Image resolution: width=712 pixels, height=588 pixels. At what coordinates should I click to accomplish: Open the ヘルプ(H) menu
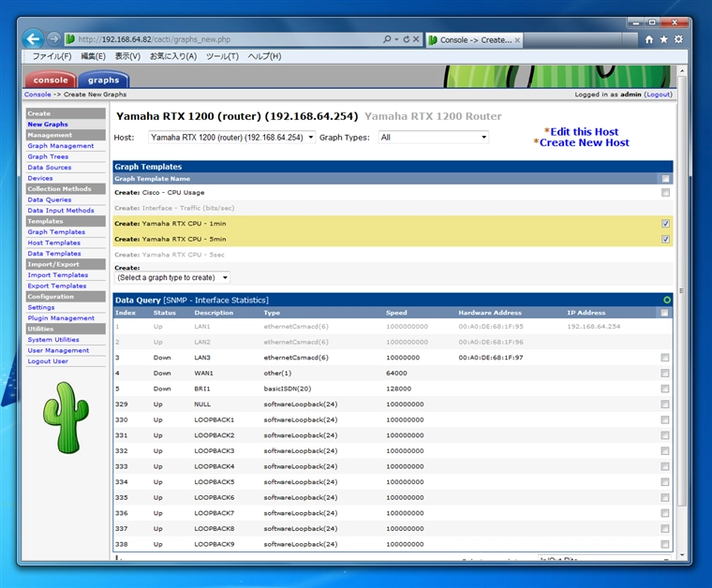pyautogui.click(x=264, y=56)
